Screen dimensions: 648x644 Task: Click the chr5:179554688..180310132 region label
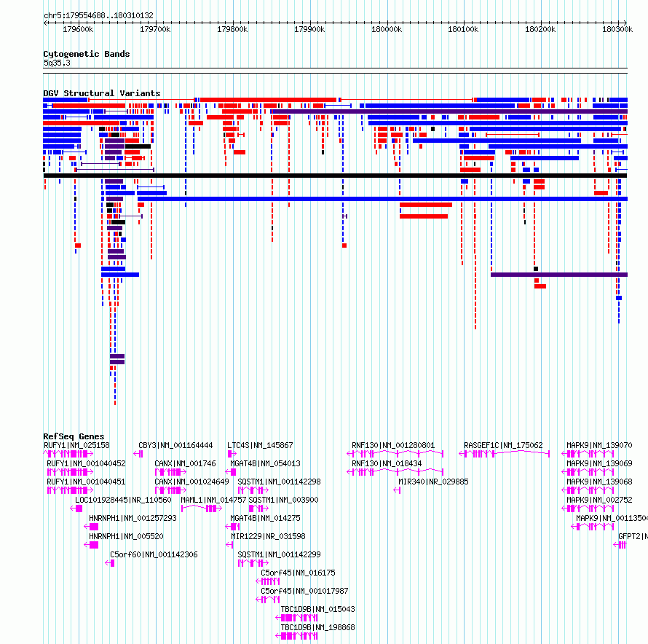pyautogui.click(x=98, y=15)
